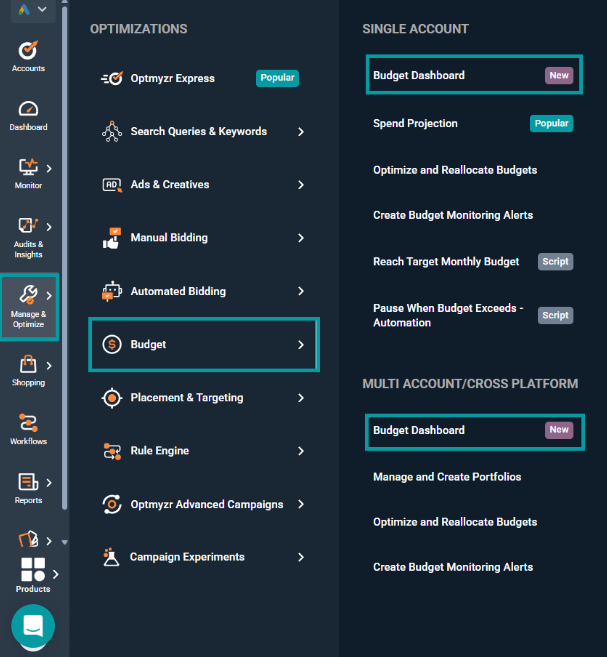Open the chat support bubble
The height and width of the screenshot is (657, 607).
pyautogui.click(x=33, y=626)
